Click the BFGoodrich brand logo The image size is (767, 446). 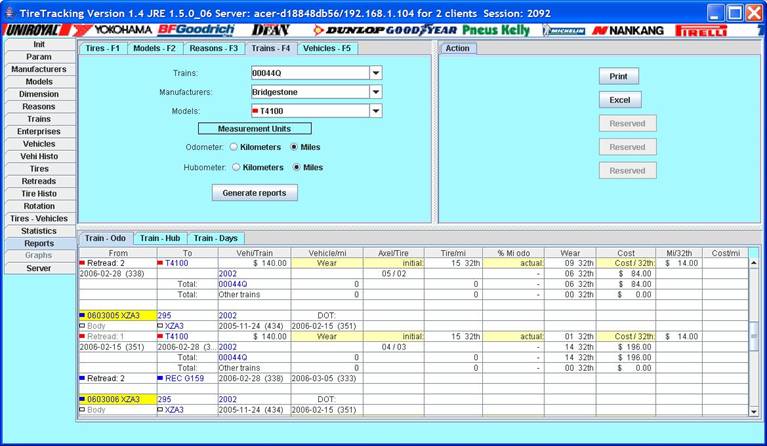pos(195,30)
